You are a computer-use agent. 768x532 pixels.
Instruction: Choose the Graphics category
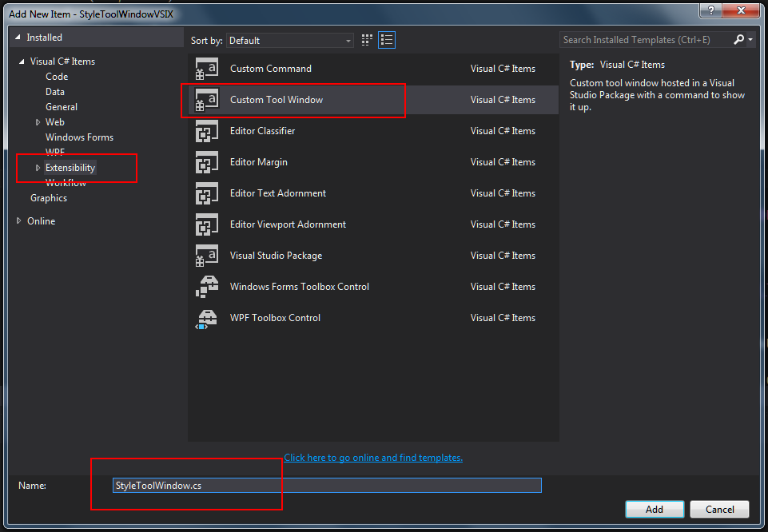point(49,198)
